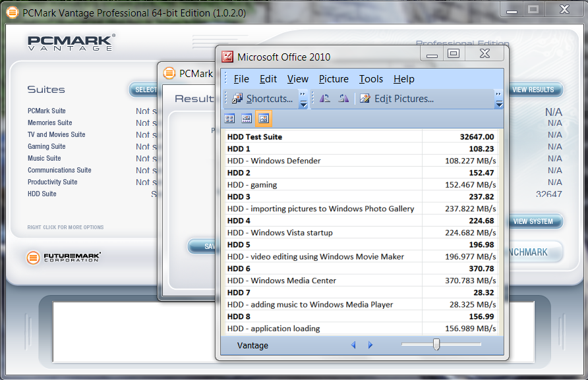Select Single Picture view icon
The image size is (588, 380).
coord(264,119)
